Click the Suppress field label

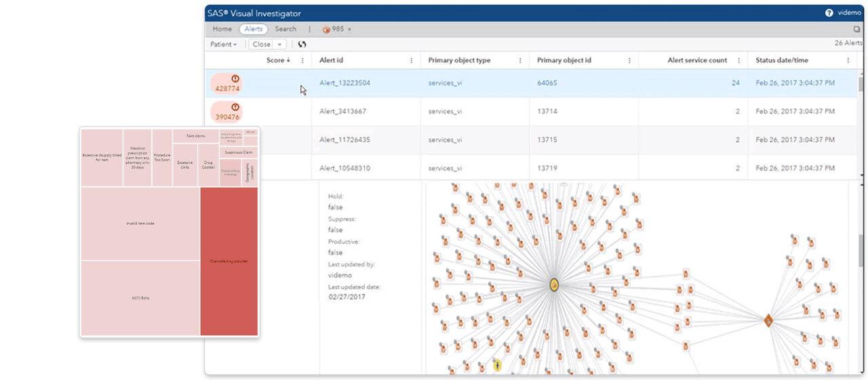(x=342, y=219)
